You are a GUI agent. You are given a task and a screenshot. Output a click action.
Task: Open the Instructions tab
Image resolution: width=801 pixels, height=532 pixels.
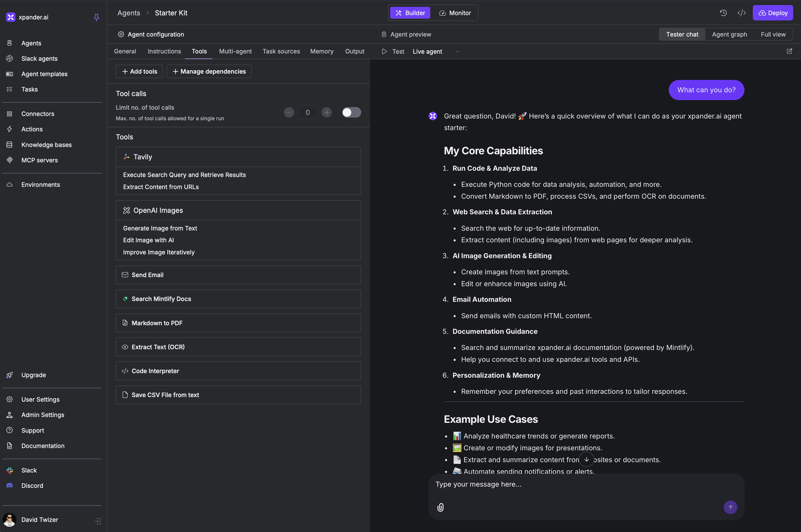click(x=164, y=51)
